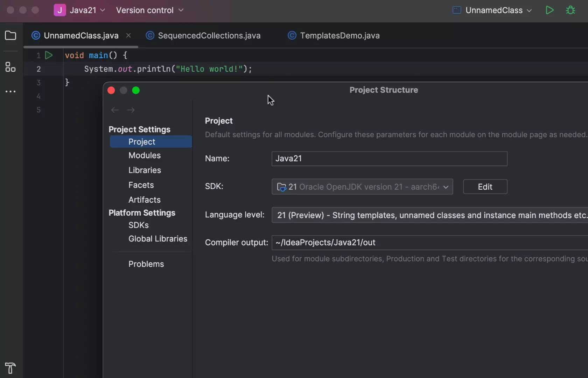Select Modules under Project Settings
The height and width of the screenshot is (378, 588).
click(144, 155)
